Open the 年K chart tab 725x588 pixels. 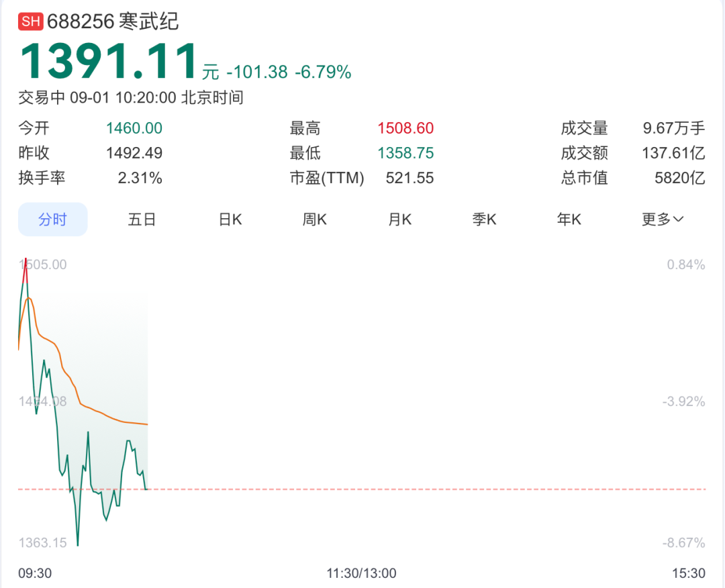click(569, 219)
